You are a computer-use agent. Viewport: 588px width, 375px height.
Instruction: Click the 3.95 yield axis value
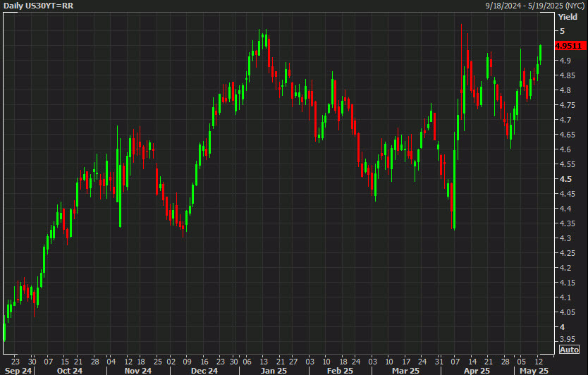click(567, 339)
